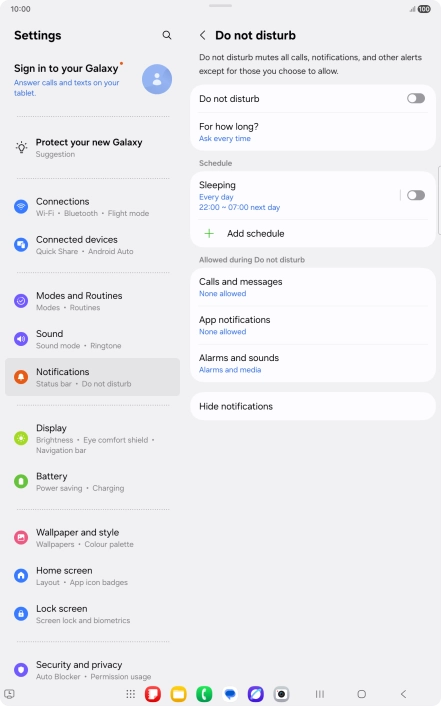This screenshot has width=441, height=706.
Task: Open the app drawer grid icon
Action: pos(131,694)
